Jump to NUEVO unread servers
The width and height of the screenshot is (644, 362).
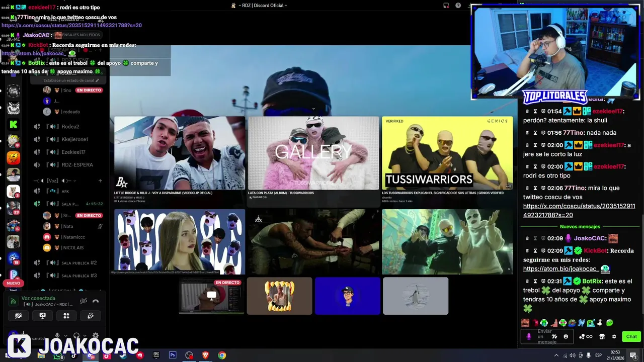click(13, 283)
